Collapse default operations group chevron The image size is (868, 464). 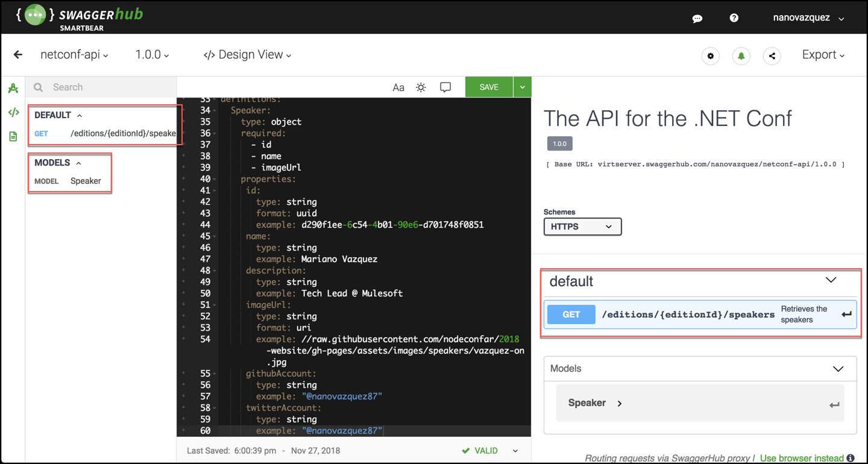[x=831, y=280]
